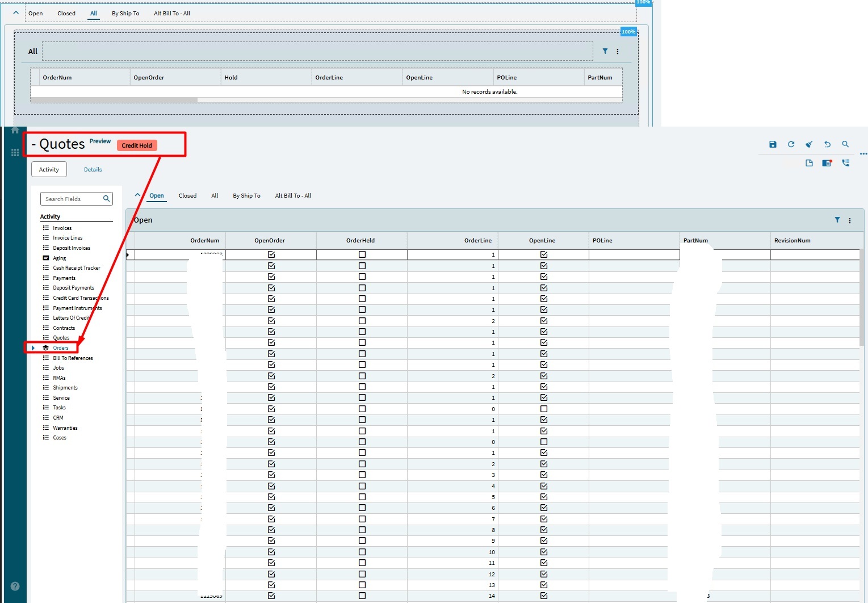Viewport: 868px width, 603px height.
Task: Click the Undo arrow icon
Action: (827, 144)
